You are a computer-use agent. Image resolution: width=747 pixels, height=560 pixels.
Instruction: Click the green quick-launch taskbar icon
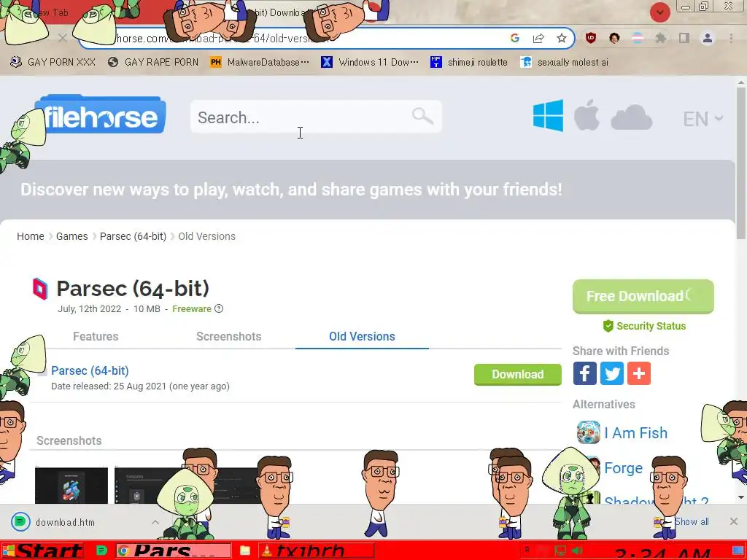[x=101, y=551]
